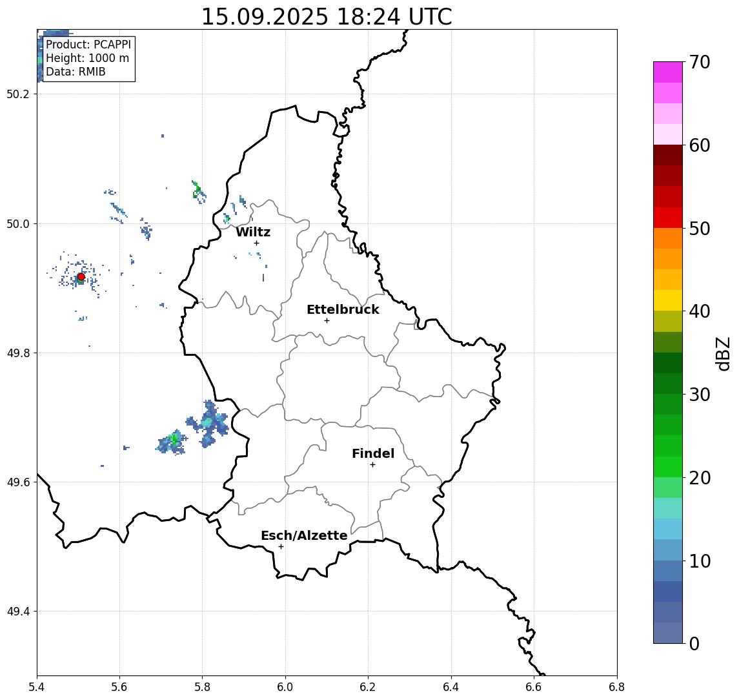
Task: Click the 10 tick on the colorbar
Action: tap(700, 561)
